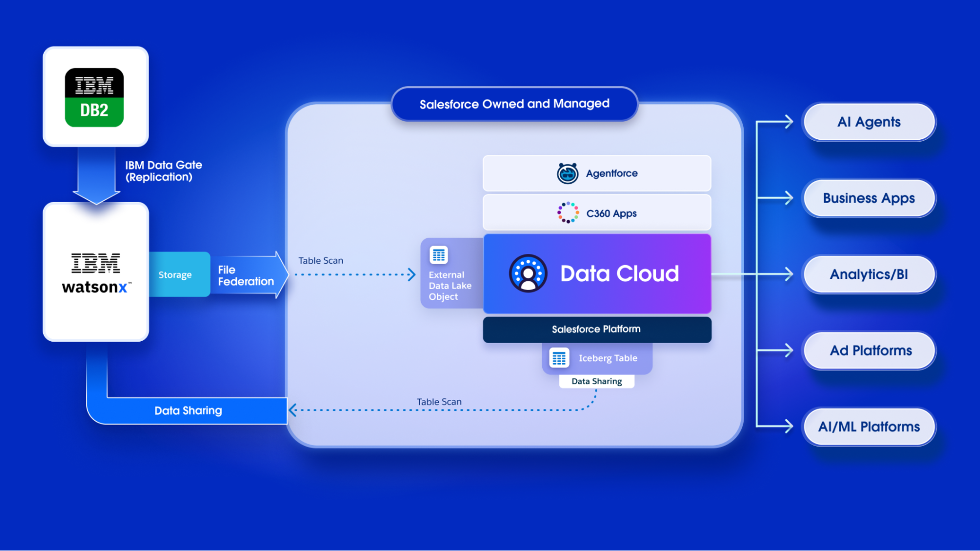Select the C360 Apps circular icon
The image size is (980, 551).
coord(568,212)
